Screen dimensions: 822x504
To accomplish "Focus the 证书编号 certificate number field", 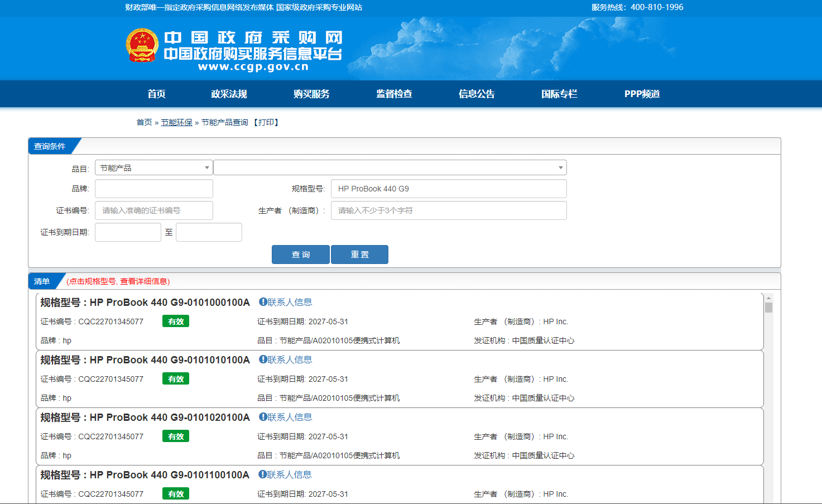I will coord(154,210).
